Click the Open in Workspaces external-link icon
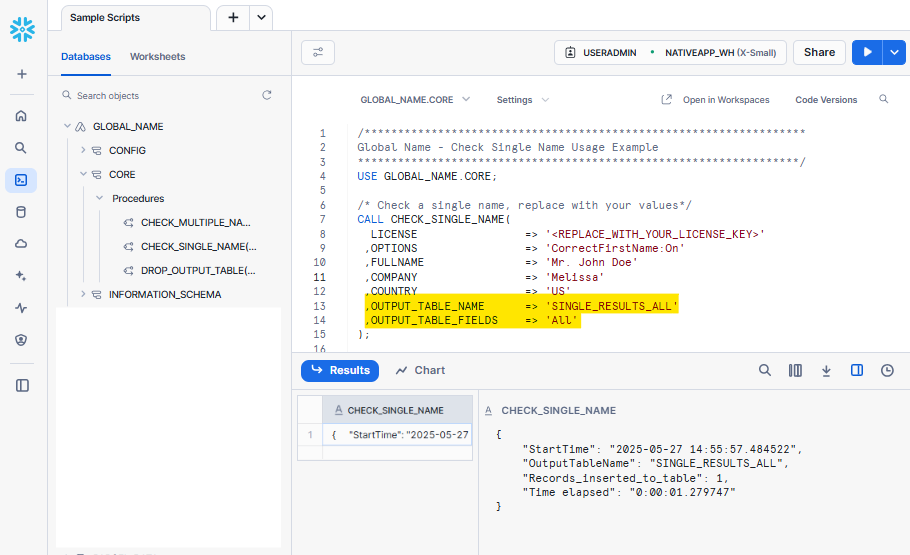The width and height of the screenshot is (910, 555). [667, 99]
